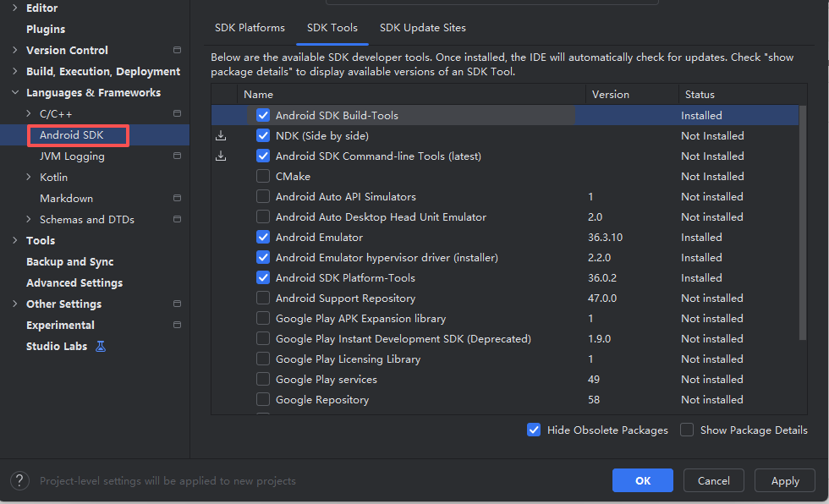Click the download icon beside NDK row
The width and height of the screenshot is (829, 504).
[221, 136]
